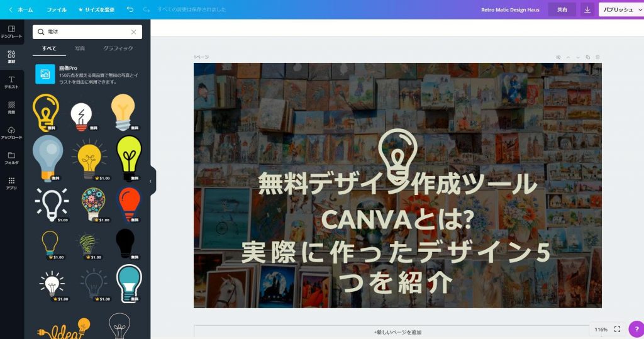Click the page notes icon above canvas

pos(558,57)
